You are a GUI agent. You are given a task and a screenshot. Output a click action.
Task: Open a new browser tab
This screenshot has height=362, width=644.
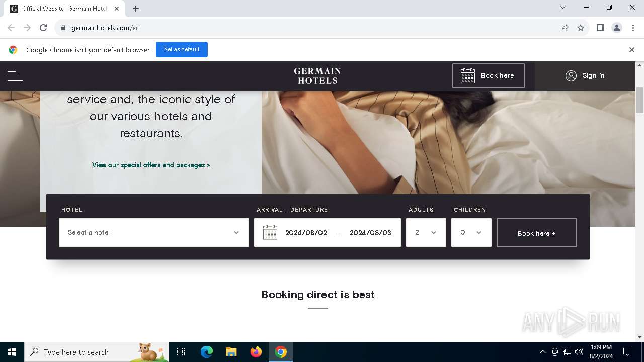click(136, 9)
